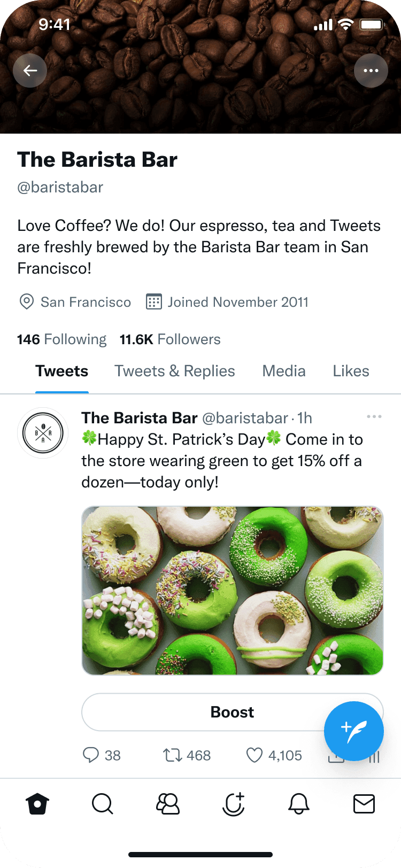Open the tweet's three-dot overflow menu

tap(374, 417)
